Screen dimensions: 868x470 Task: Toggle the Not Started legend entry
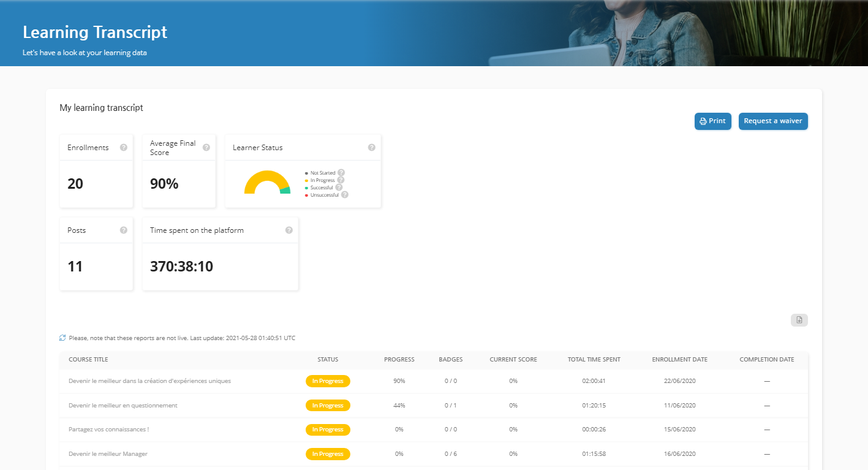[323, 173]
